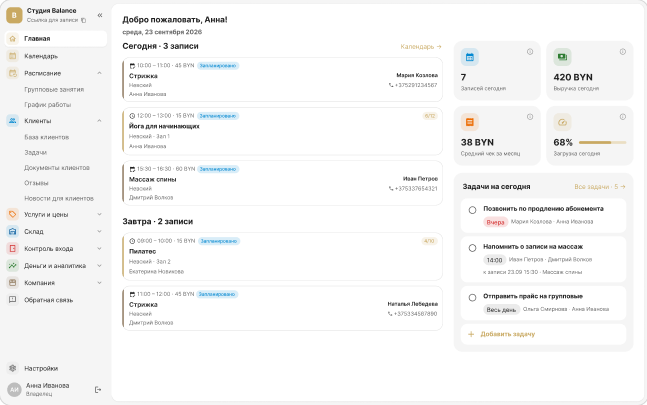The image size is (647, 405).
Task: Click the Клиенты people icon
Action: point(13,121)
